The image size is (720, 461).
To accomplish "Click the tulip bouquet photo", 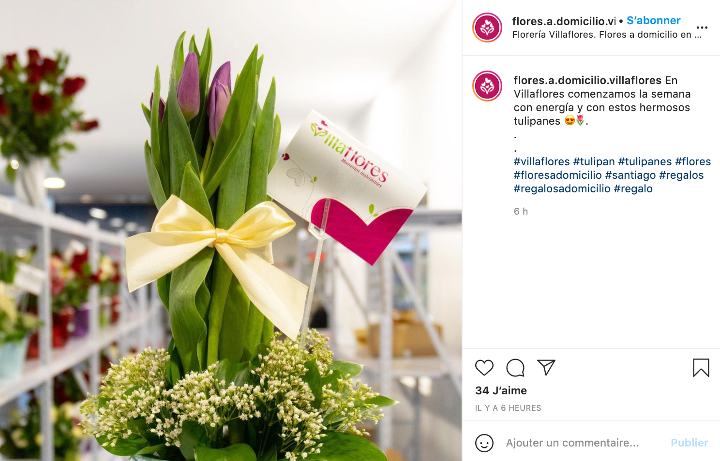I will [x=231, y=230].
